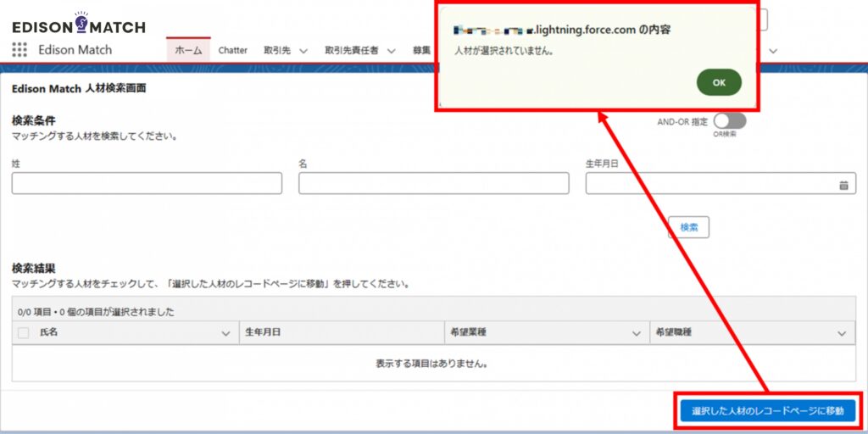Expand the 取引先責任者 tab dropdown chevron
This screenshot has height=434, width=868.
click(x=391, y=51)
